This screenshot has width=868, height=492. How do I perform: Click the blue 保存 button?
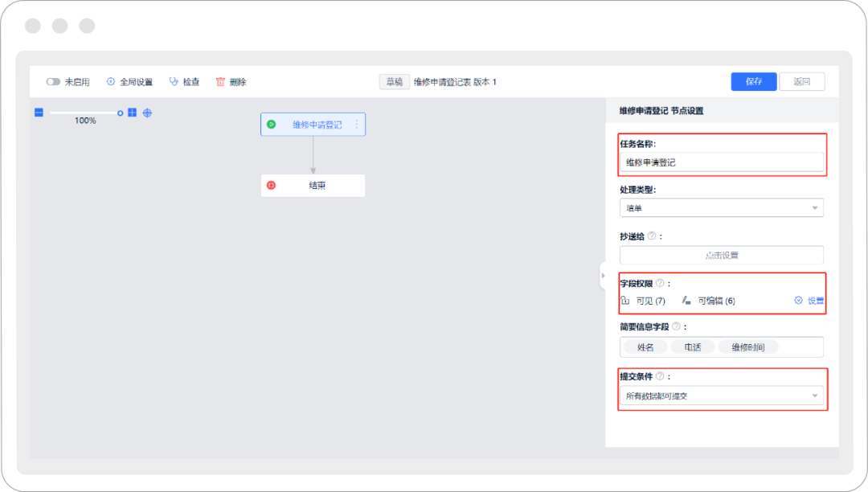(x=753, y=82)
